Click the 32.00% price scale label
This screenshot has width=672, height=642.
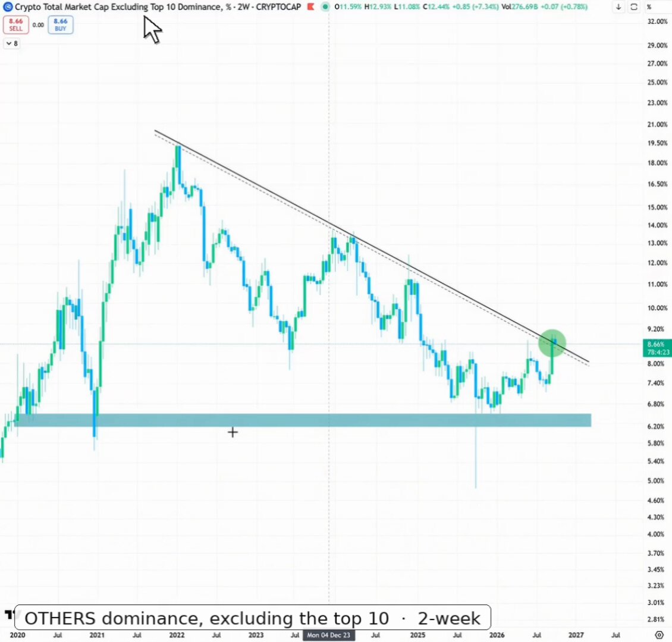pos(657,21)
